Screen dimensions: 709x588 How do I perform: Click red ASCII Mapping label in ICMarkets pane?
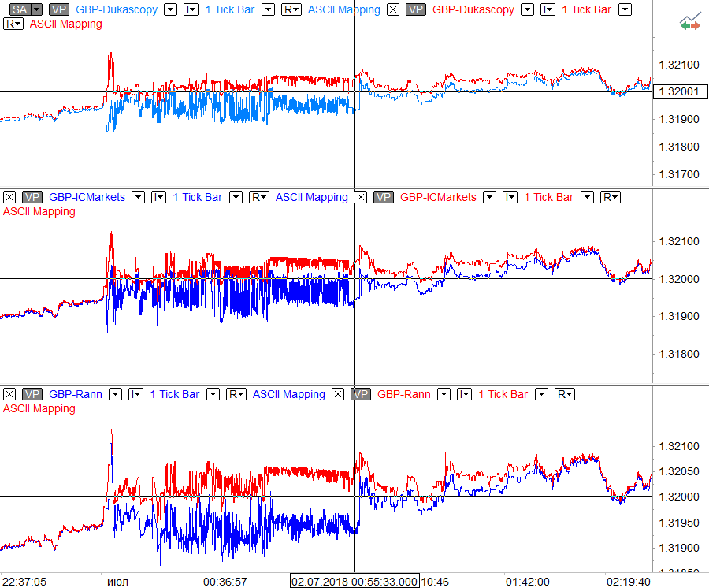point(39,211)
